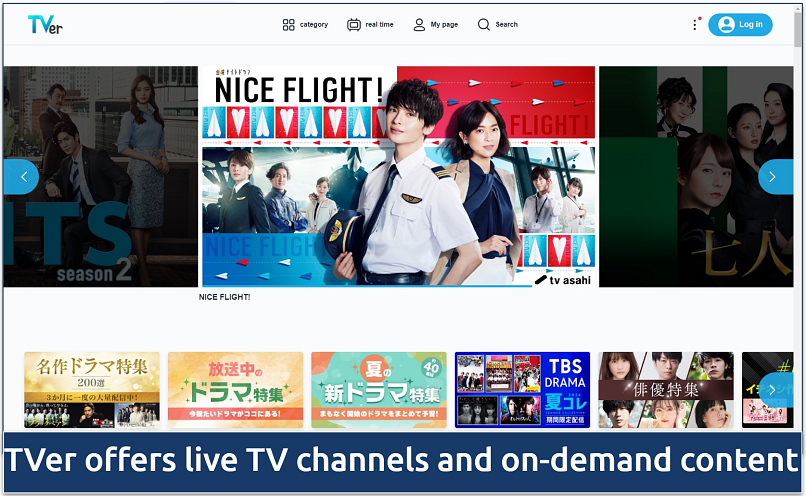
Task: Open the SUITS season 2 banner
Action: point(101,176)
